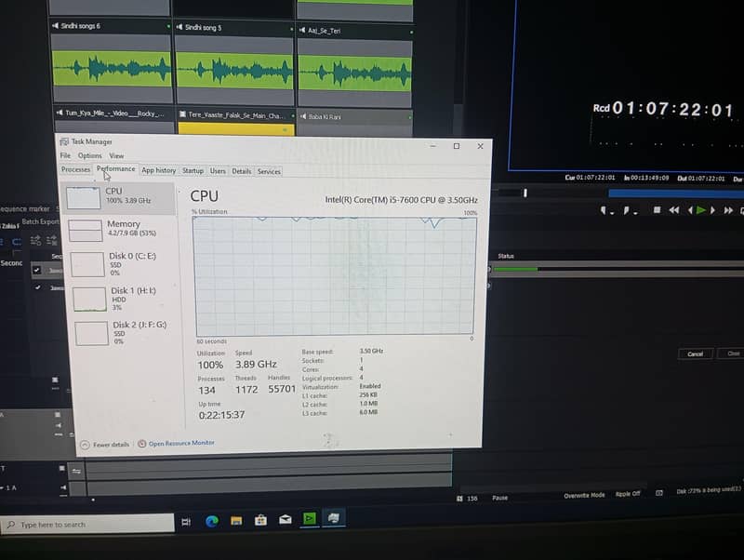
Task: Click the Stop button in EDIUS recorder
Action: tap(657, 209)
